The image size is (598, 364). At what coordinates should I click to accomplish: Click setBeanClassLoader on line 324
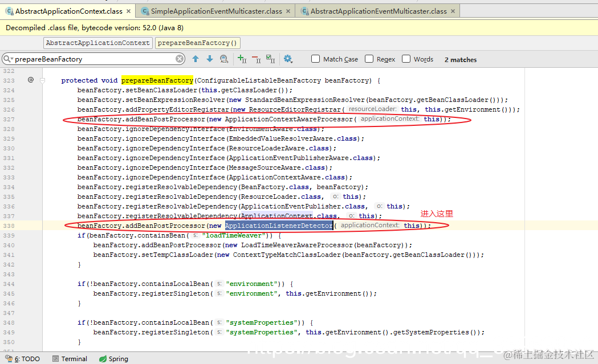point(162,91)
